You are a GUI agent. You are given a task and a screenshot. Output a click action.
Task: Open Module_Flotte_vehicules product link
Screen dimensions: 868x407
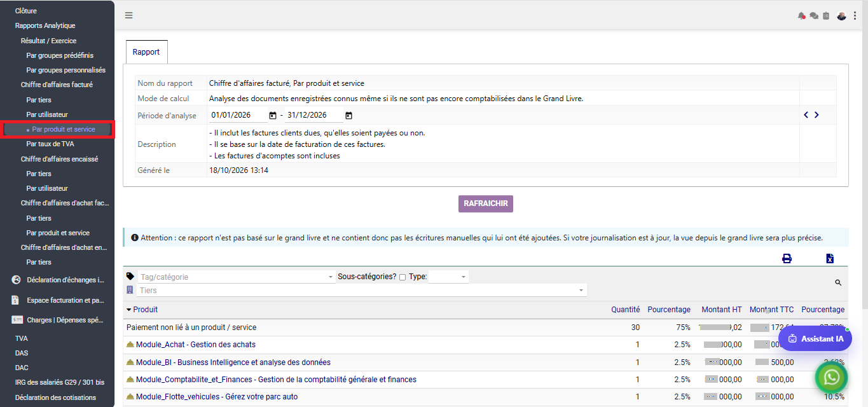217,397
